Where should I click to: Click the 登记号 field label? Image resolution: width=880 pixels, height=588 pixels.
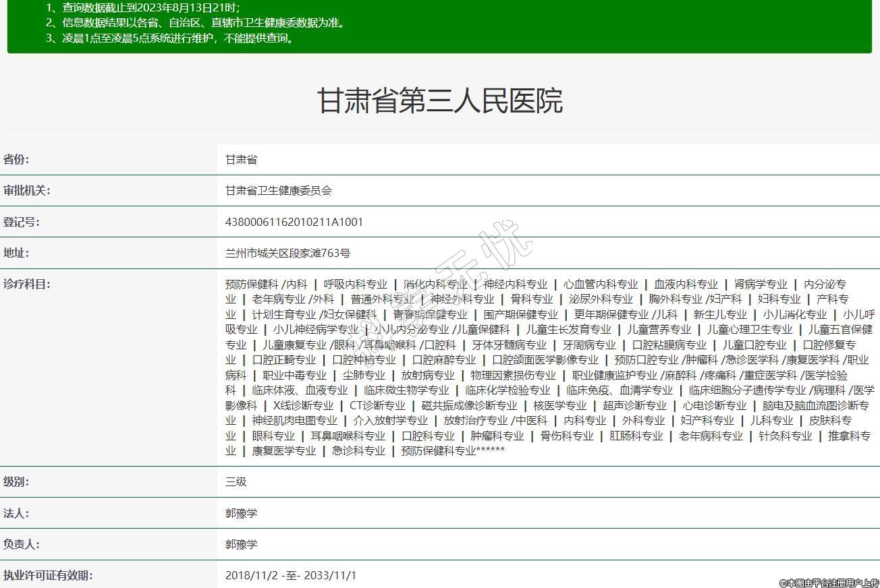(21, 222)
